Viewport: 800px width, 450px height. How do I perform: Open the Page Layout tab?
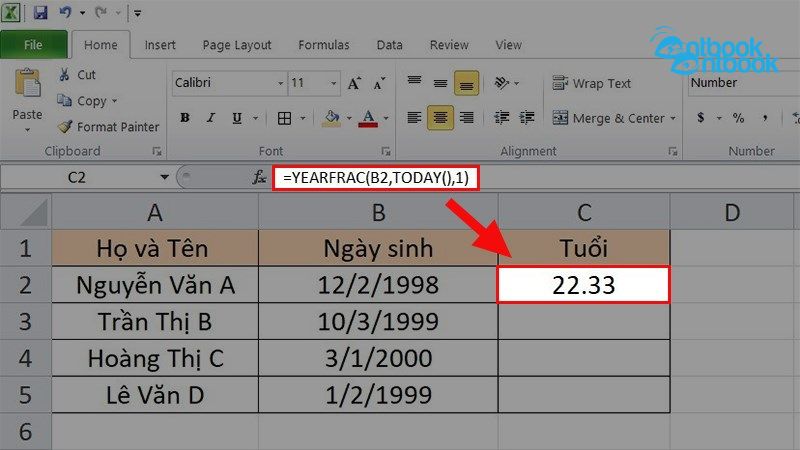point(237,45)
